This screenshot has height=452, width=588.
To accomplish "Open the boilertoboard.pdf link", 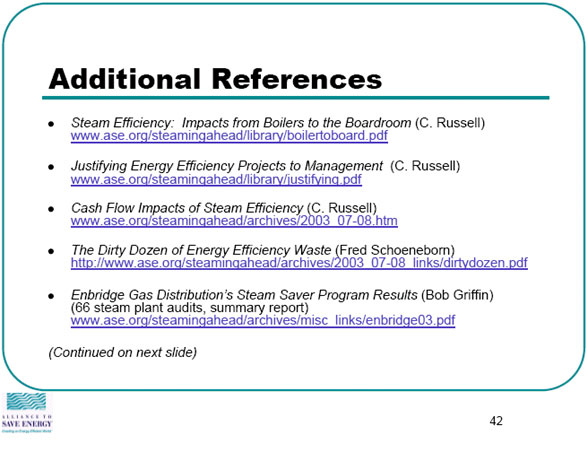I will 229,136.
